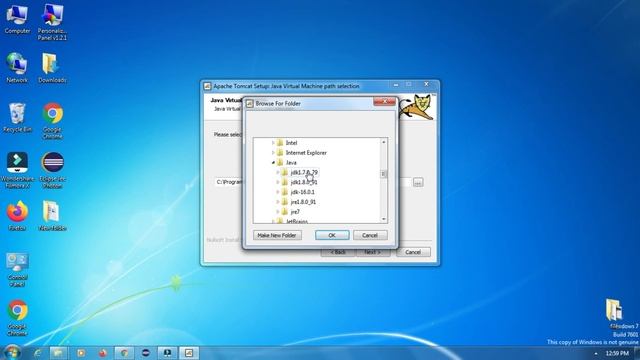
Task: Open the 12:59 PM taskbar clock
Action: coord(617,353)
